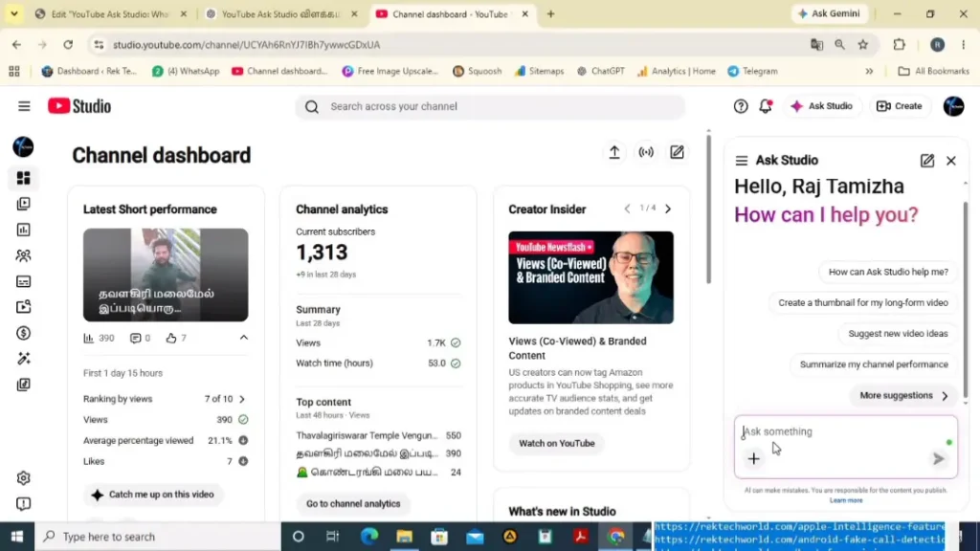
Task: Click the Ask something input field
Action: [846, 431]
